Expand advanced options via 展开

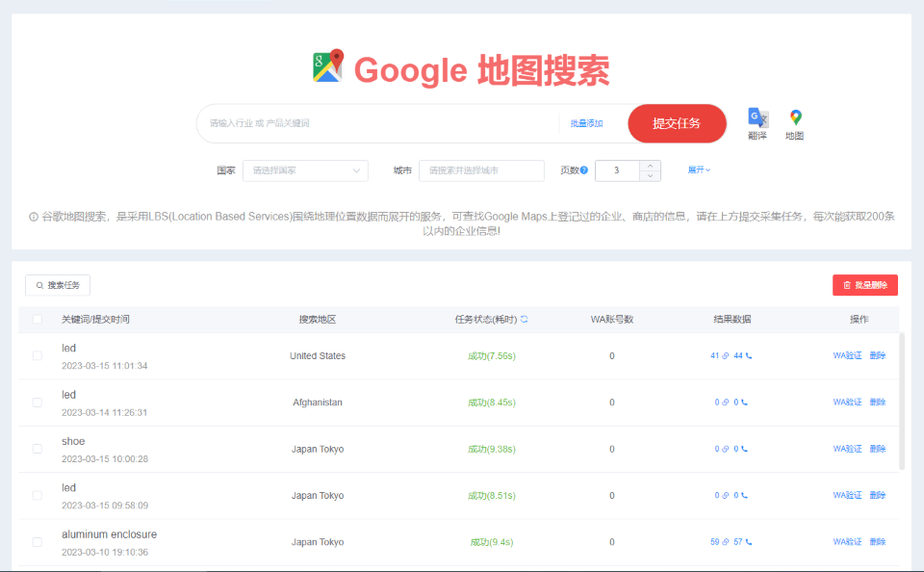point(699,170)
